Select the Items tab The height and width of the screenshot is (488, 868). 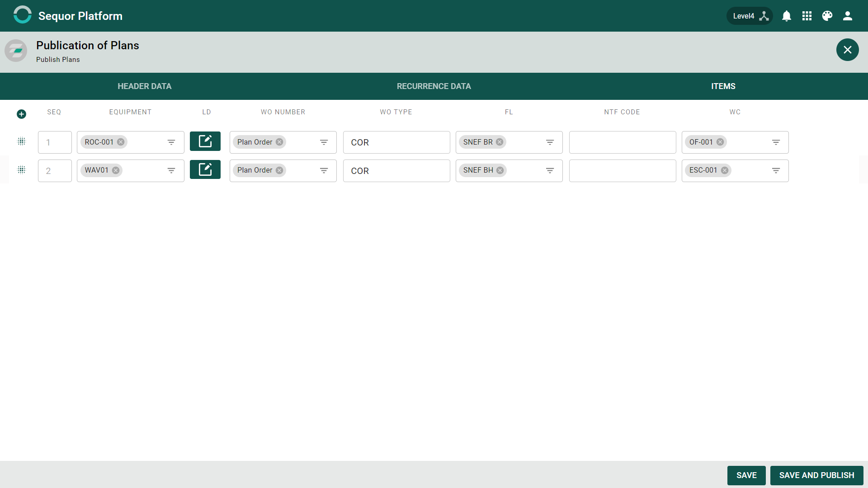pos(723,86)
